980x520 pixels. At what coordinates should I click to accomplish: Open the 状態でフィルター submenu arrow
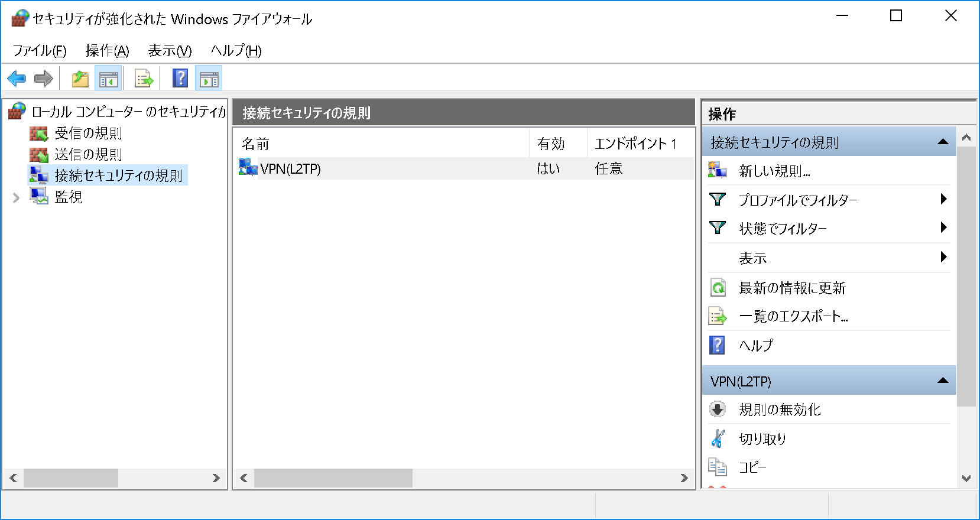pos(943,227)
